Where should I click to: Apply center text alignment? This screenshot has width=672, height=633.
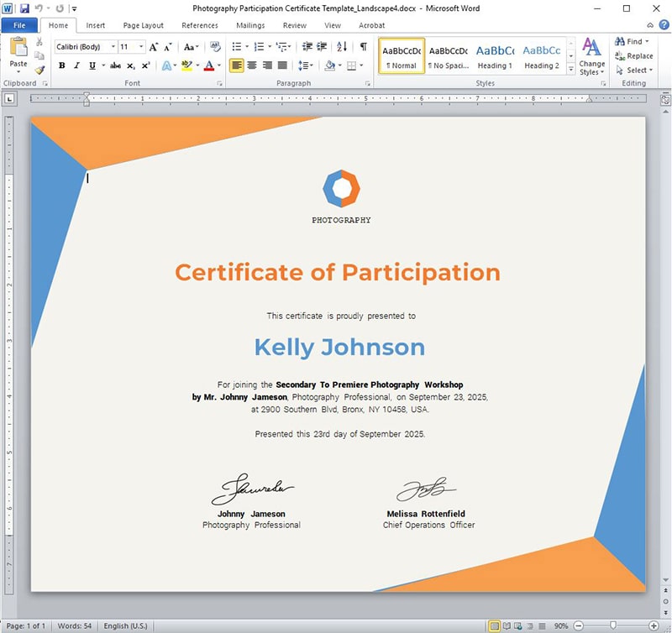pos(252,65)
